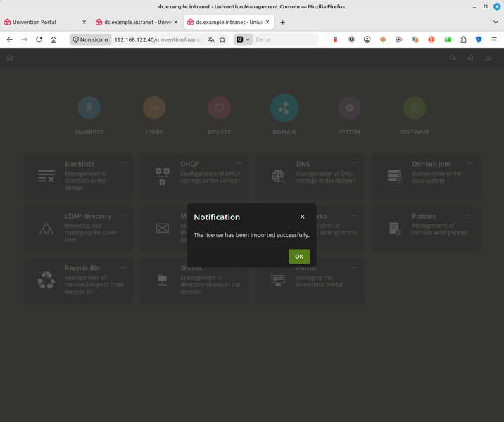Open the translate page icon
Image resolution: width=504 pixels, height=422 pixels.
(x=211, y=39)
